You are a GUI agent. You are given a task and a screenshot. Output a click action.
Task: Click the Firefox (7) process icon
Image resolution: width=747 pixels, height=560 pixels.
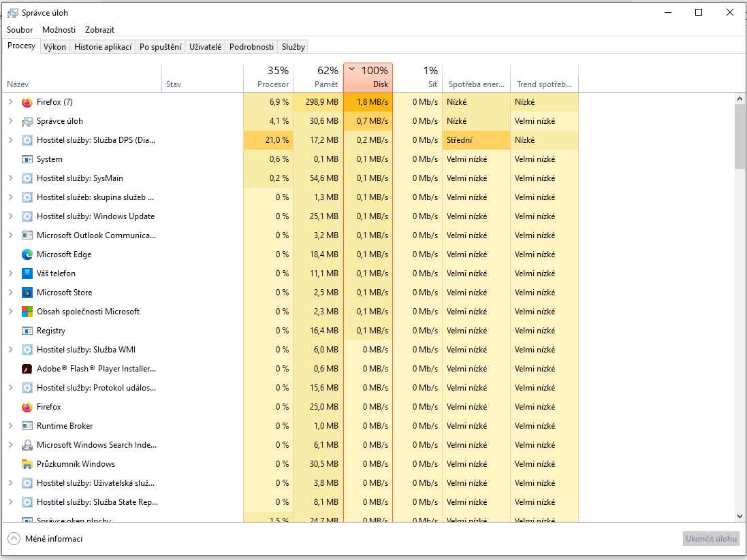point(27,102)
